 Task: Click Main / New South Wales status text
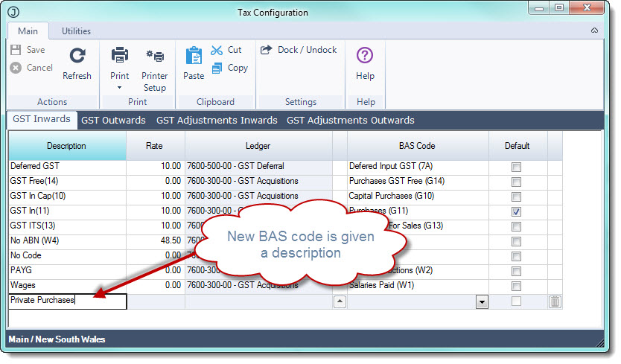pos(57,339)
